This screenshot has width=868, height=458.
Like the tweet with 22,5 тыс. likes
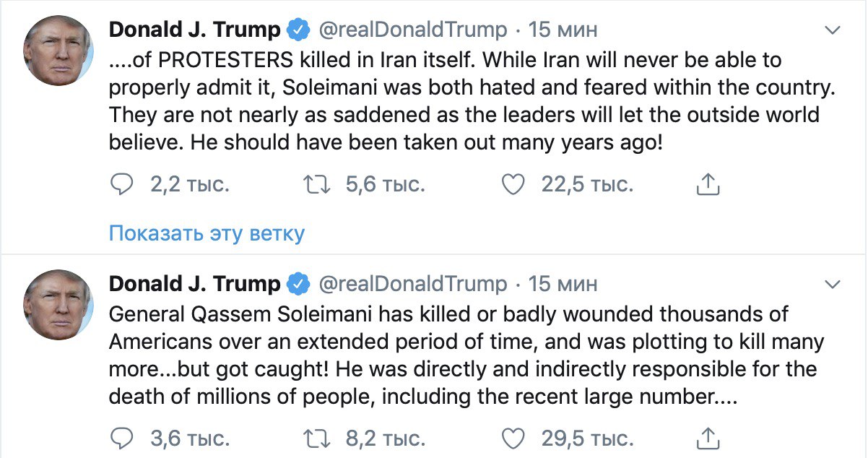[x=513, y=185]
